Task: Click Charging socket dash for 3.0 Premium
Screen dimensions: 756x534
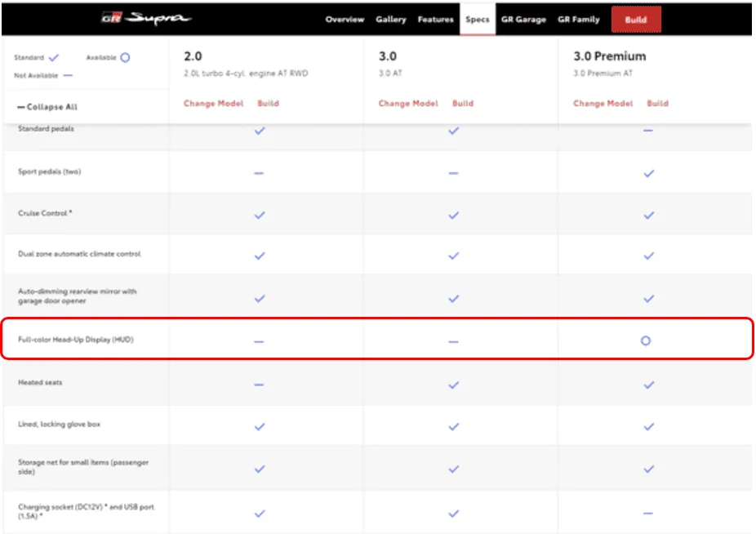Action: coord(648,514)
